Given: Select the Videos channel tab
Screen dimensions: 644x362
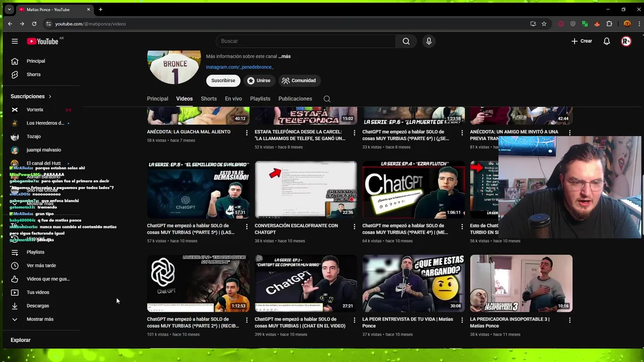Looking at the screenshot, I should 184,99.
